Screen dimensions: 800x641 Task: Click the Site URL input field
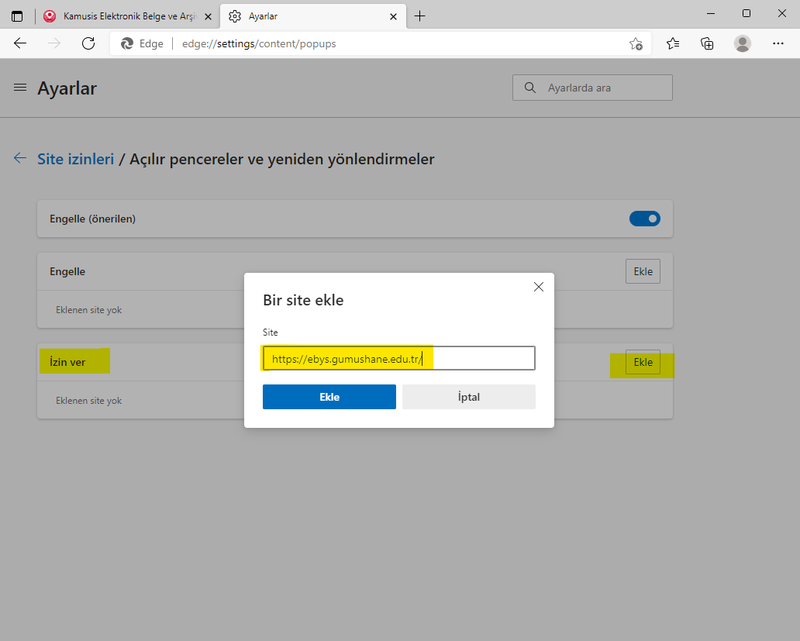[398, 358]
